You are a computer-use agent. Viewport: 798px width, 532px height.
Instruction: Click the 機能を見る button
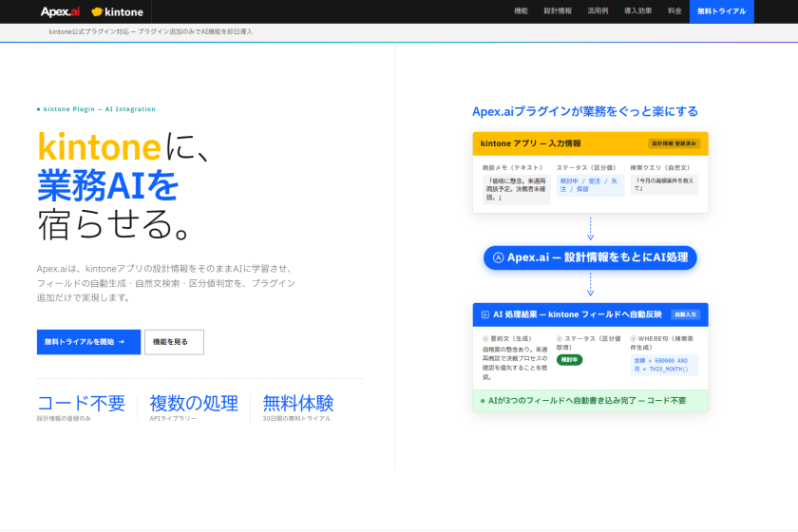[x=174, y=342]
